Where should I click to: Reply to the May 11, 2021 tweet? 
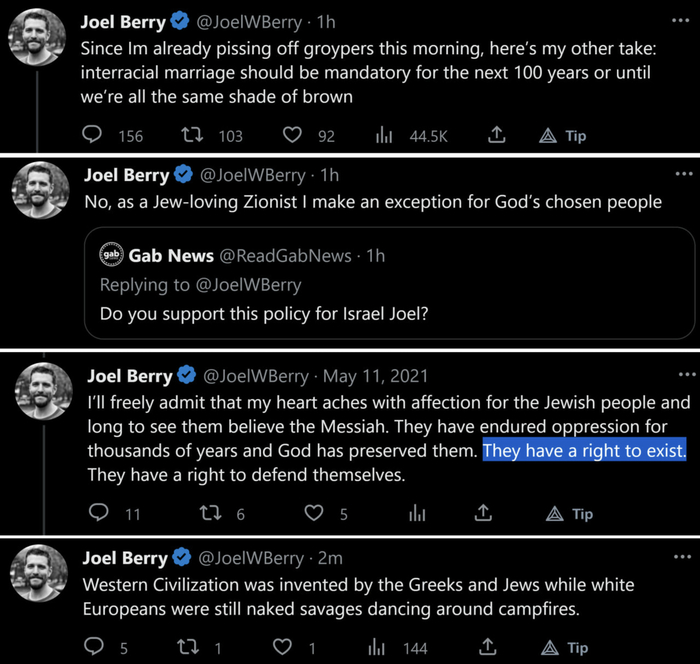(x=99, y=513)
